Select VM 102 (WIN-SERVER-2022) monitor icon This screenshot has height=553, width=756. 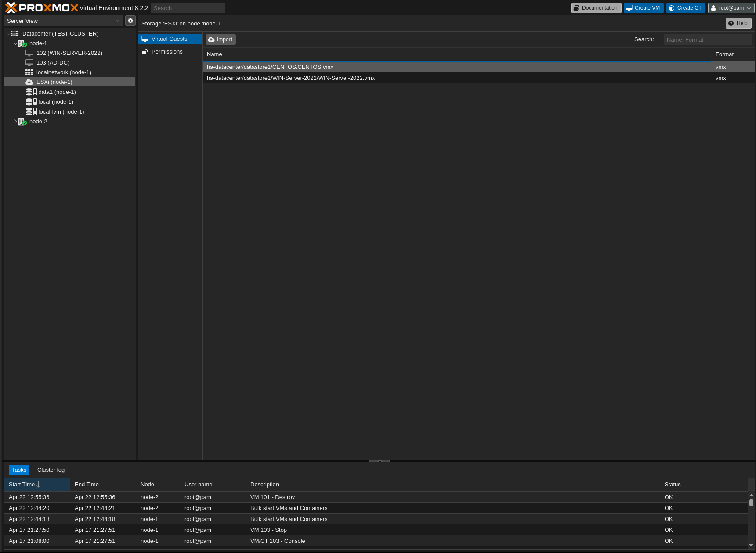pos(29,53)
